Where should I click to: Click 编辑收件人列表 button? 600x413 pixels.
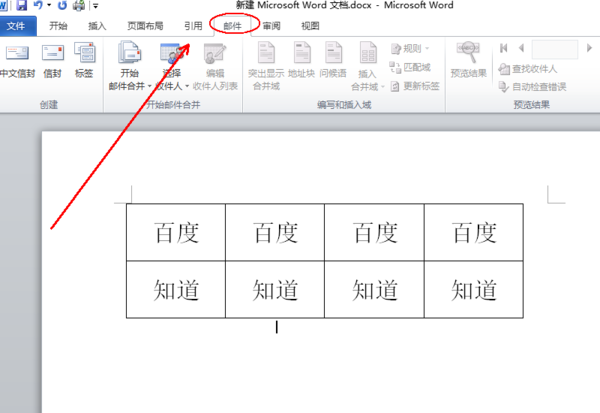point(215,67)
